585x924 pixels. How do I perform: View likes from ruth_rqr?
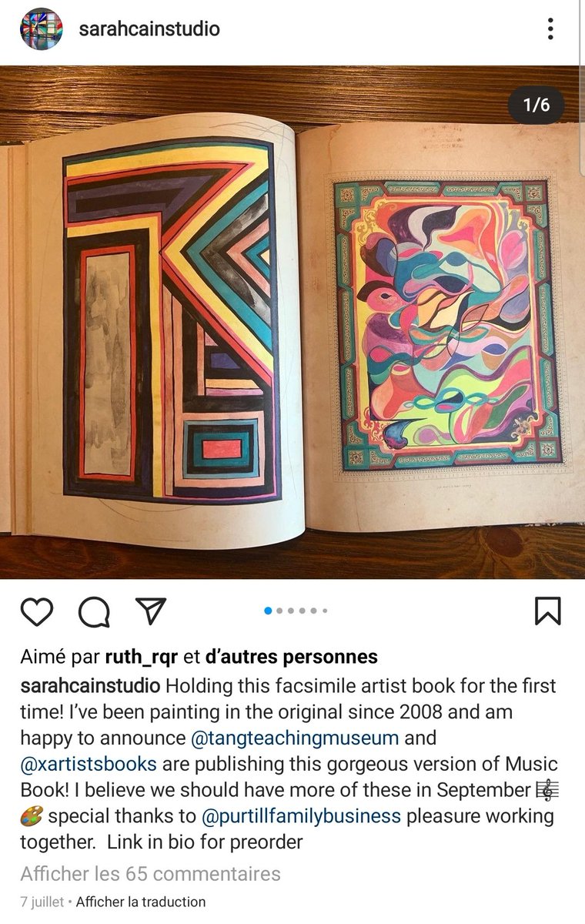pyautogui.click(x=142, y=657)
